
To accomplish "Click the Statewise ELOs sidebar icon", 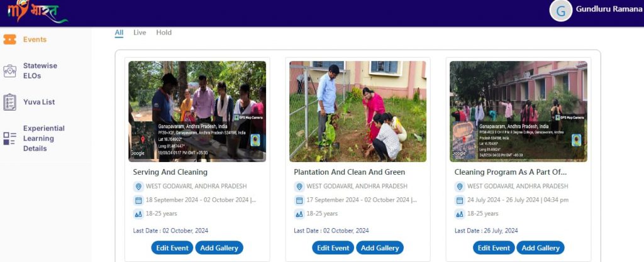I will (x=9, y=71).
